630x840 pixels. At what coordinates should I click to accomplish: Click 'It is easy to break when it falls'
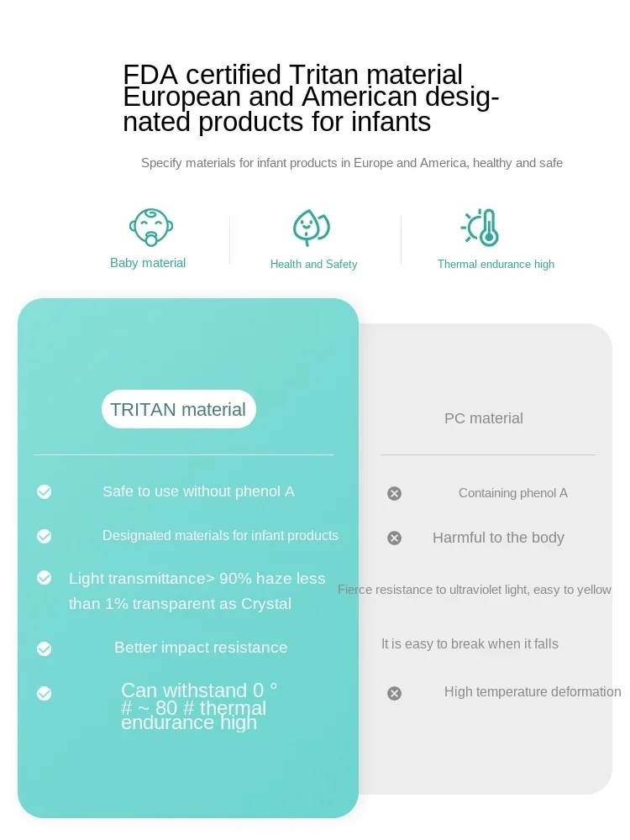click(470, 644)
